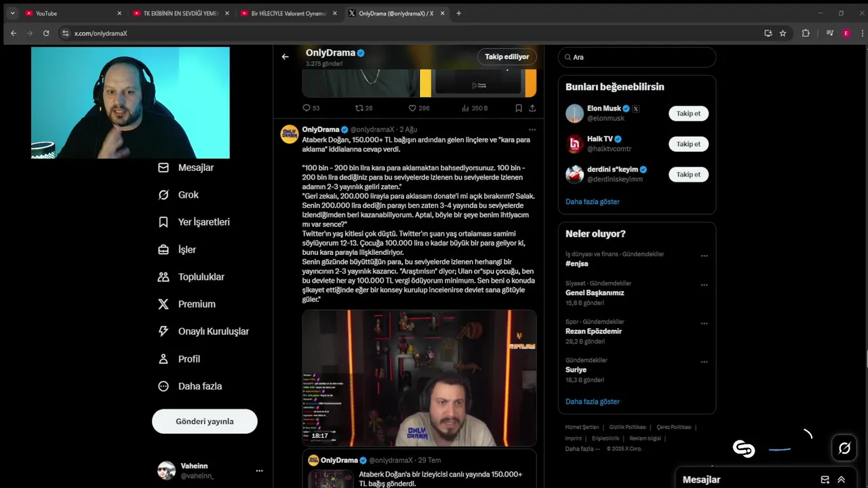Viewport: 868px width, 488px height.
Task: Open Hizmet Şartları footer link
Action: [x=582, y=427]
